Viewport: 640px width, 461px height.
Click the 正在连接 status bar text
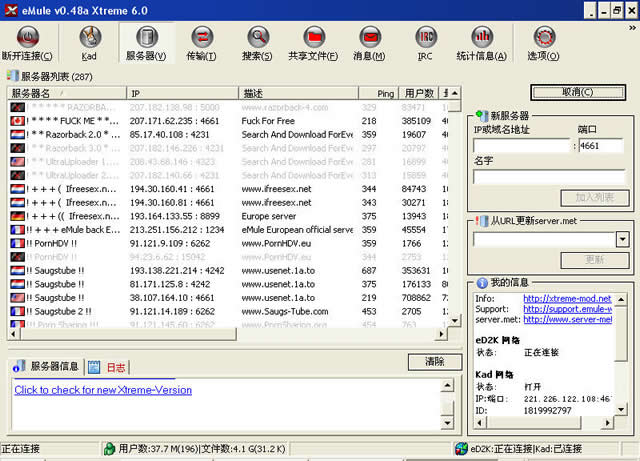[x=20, y=449]
